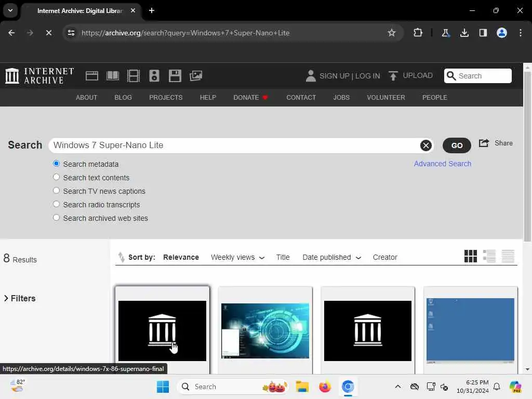Open the VOLUNTEER menu item
532x399 pixels.
(x=386, y=97)
